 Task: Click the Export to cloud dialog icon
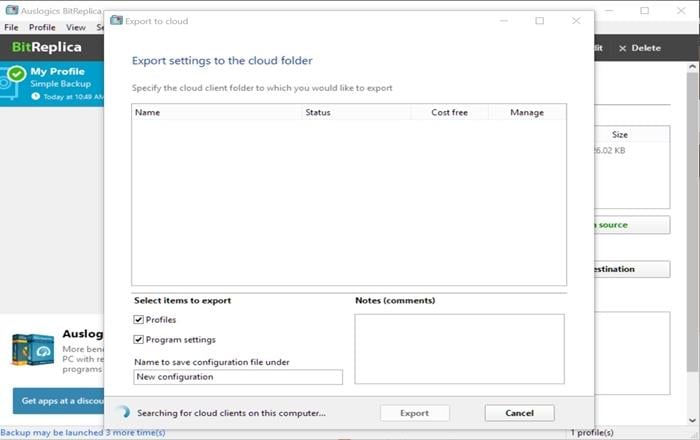[117, 20]
